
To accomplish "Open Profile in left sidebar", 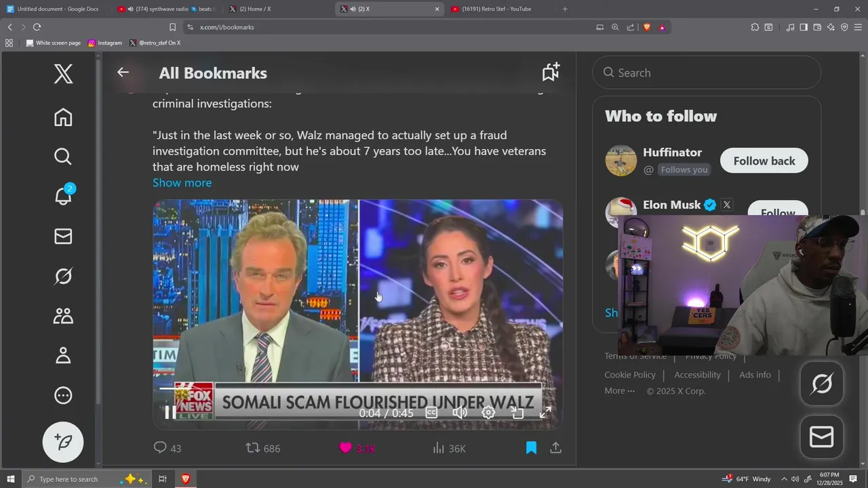I will [x=63, y=355].
